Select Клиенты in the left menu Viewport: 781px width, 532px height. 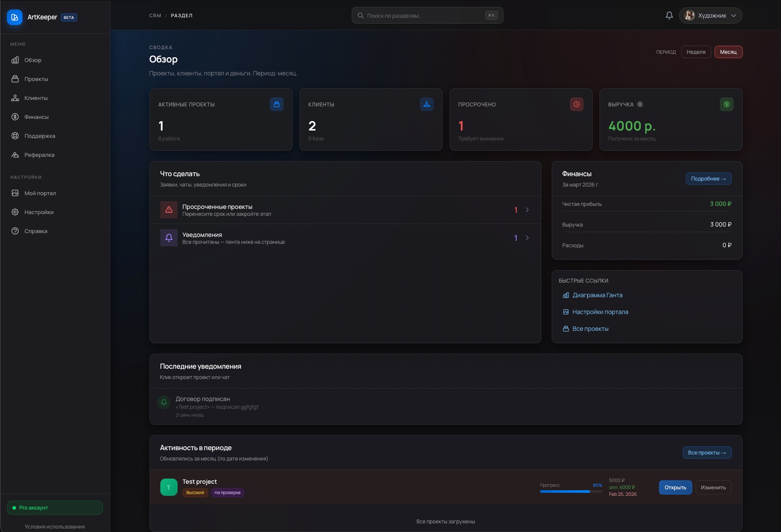point(37,98)
